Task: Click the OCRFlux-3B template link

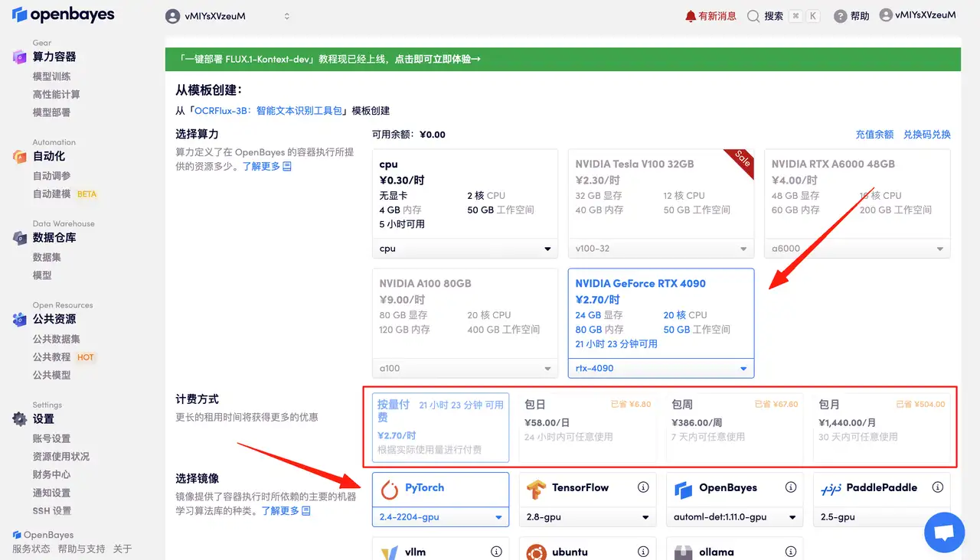Action: tap(269, 111)
